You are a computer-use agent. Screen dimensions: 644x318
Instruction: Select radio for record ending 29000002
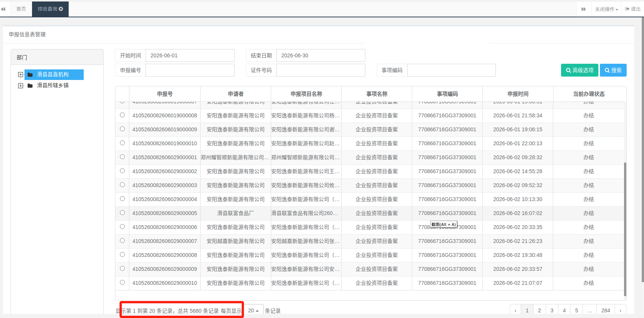click(x=122, y=171)
